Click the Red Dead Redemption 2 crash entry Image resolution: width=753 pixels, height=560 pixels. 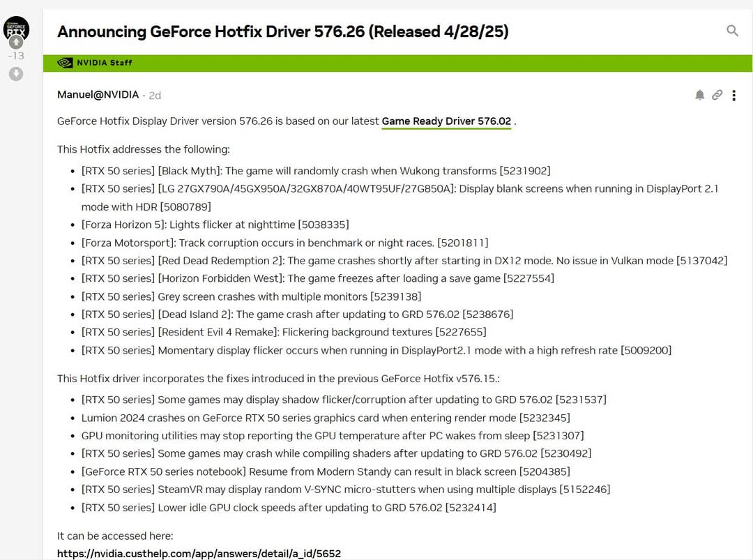pos(404,261)
